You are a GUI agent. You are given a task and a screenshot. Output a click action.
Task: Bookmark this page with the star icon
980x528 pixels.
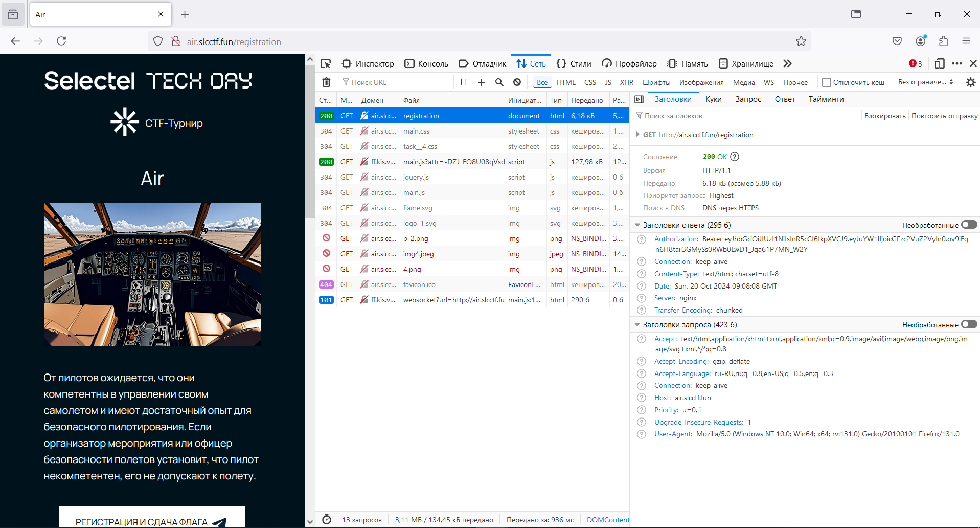pyautogui.click(x=801, y=41)
